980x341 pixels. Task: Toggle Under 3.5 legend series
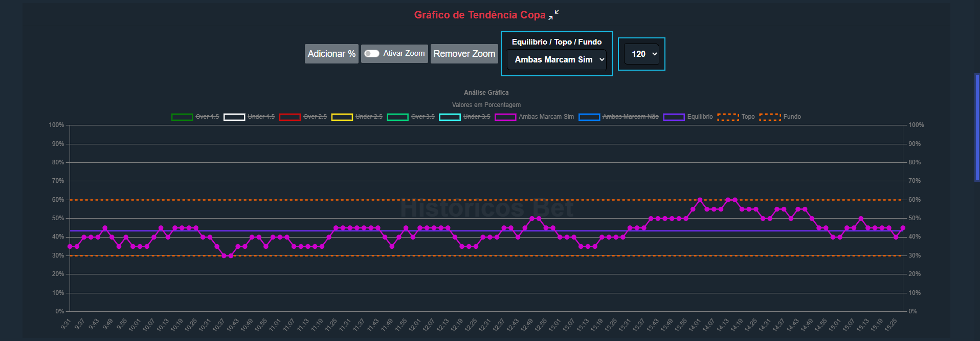point(464,117)
